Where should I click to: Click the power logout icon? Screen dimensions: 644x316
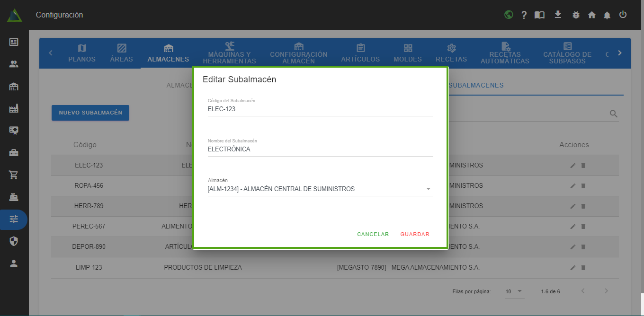coord(623,15)
